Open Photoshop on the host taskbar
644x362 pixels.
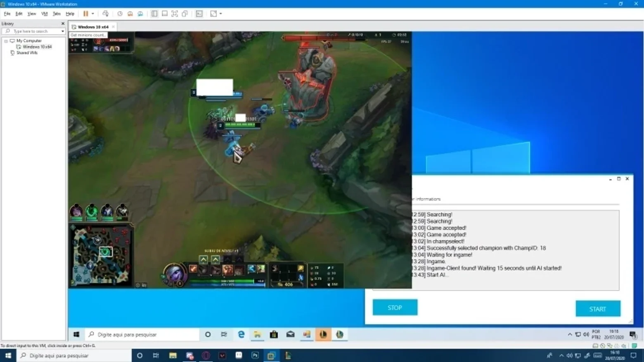[x=255, y=355]
